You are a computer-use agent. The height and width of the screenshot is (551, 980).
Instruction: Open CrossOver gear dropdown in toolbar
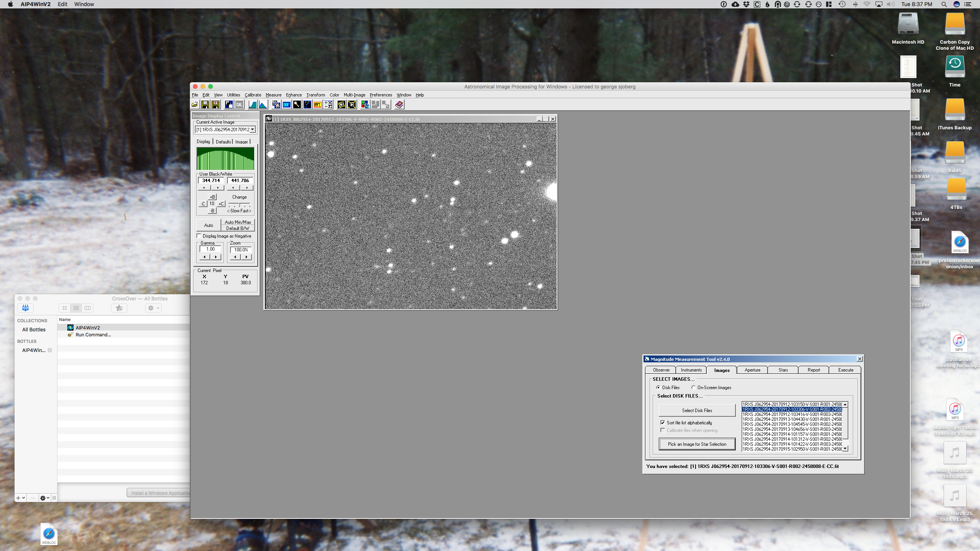(153, 308)
